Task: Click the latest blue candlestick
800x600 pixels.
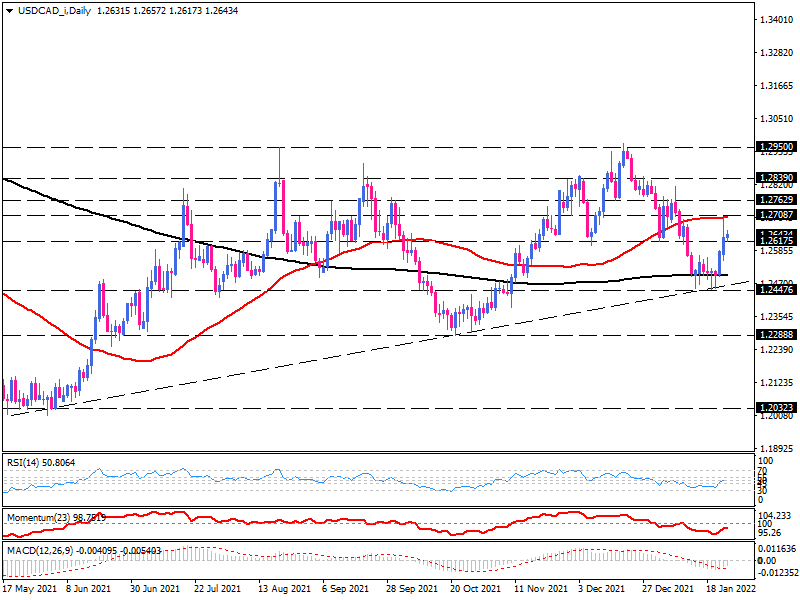Action: [728, 236]
